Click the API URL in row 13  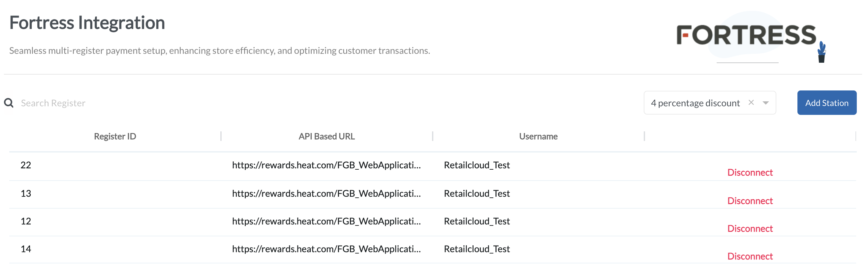click(326, 193)
